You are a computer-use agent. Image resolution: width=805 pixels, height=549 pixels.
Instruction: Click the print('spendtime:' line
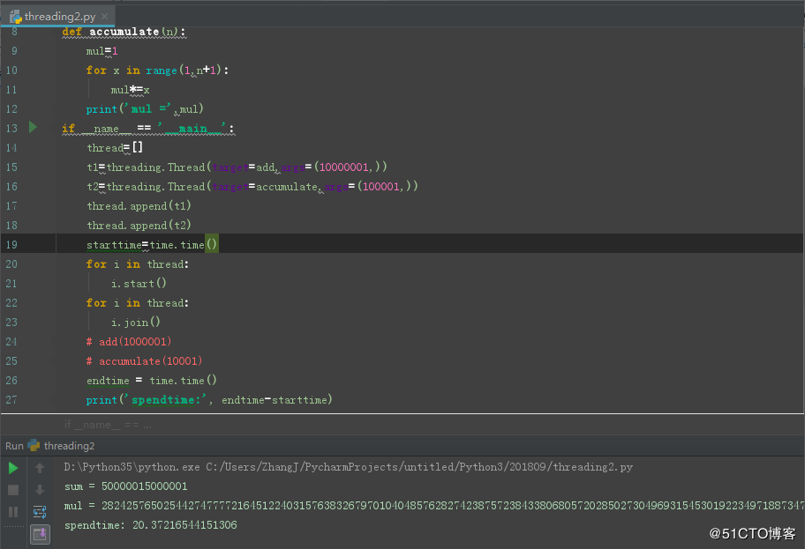point(209,400)
